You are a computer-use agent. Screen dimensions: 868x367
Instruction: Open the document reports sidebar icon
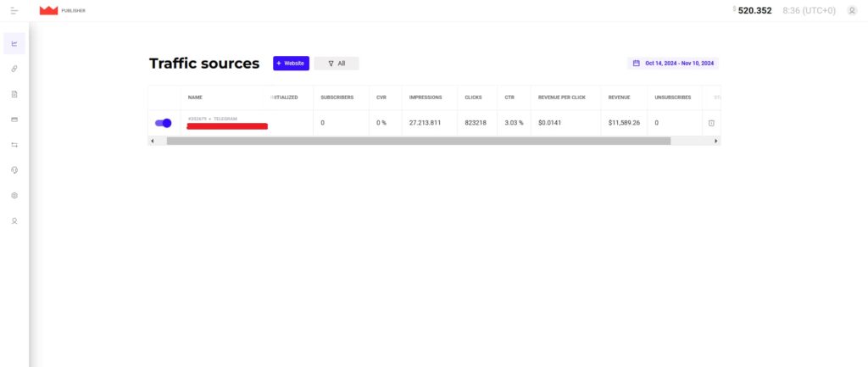tap(14, 94)
